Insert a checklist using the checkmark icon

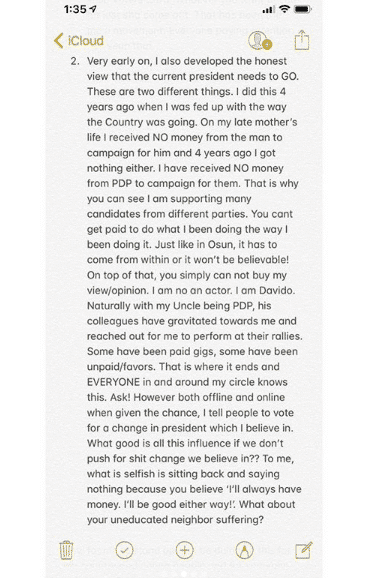125,550
